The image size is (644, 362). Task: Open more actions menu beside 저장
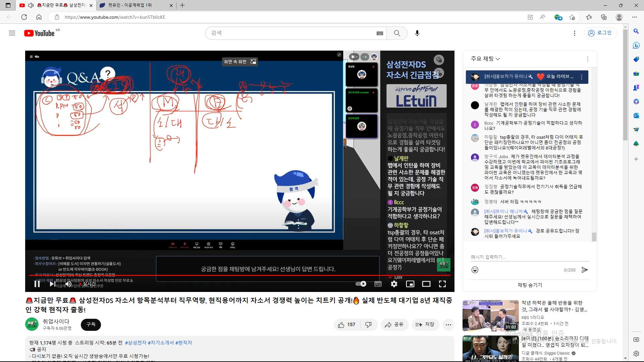pyautogui.click(x=448, y=324)
